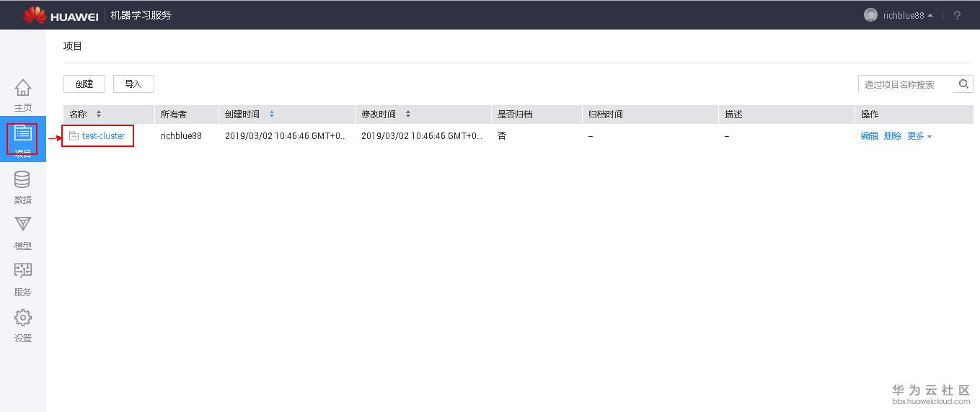
Task: Expand the richblue88 account dropdown
Action: [930, 15]
